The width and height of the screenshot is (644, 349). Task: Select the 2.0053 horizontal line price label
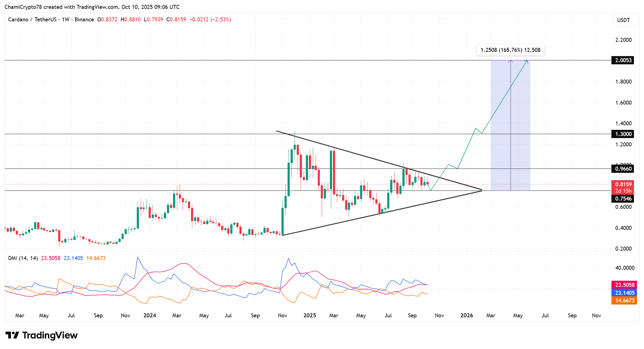tap(623, 60)
